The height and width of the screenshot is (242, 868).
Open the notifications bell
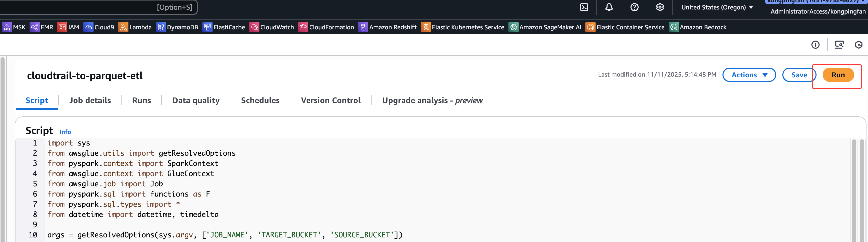pos(609,7)
